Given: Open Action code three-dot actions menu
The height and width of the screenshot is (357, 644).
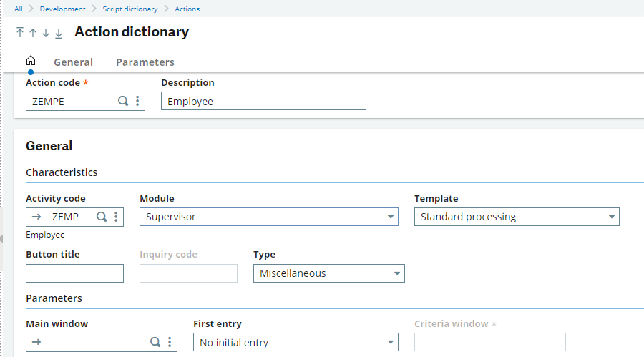Looking at the screenshot, I should [137, 101].
